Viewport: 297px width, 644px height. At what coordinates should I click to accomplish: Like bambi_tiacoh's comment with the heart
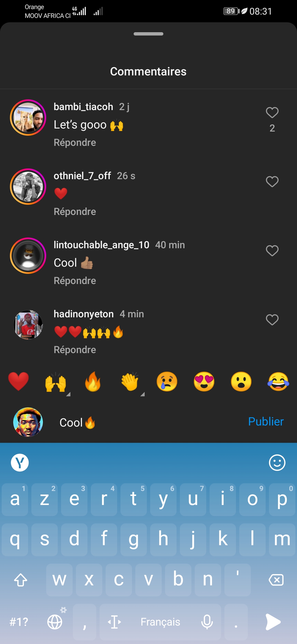(272, 113)
